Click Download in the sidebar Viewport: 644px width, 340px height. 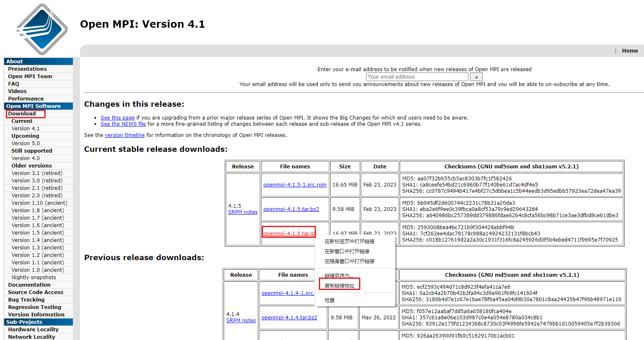click(22, 114)
